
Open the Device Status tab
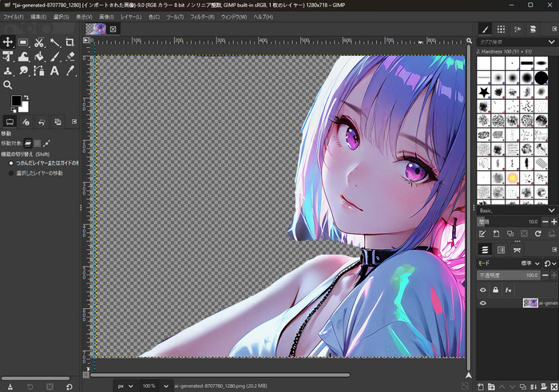tap(26, 122)
